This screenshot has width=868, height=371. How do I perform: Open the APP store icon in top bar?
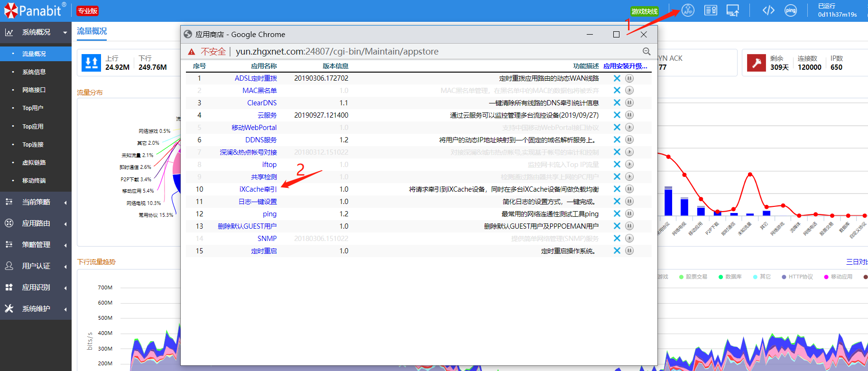click(x=688, y=10)
